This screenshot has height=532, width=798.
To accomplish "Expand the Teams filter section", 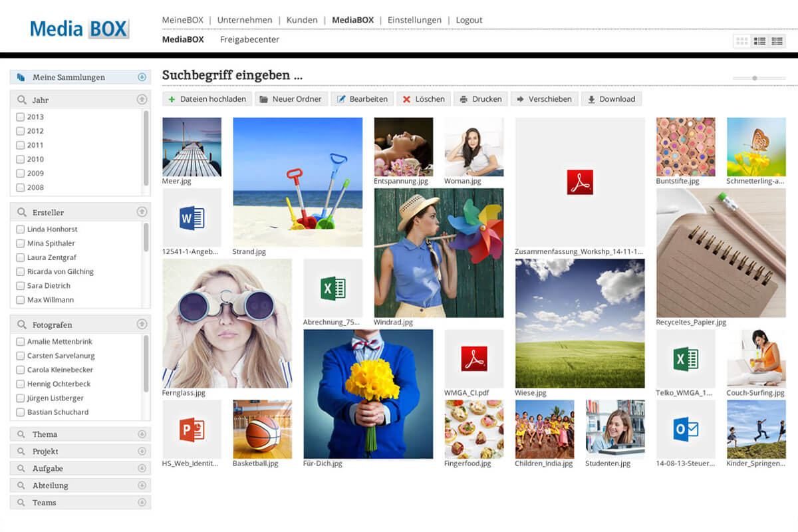I will 142,503.
